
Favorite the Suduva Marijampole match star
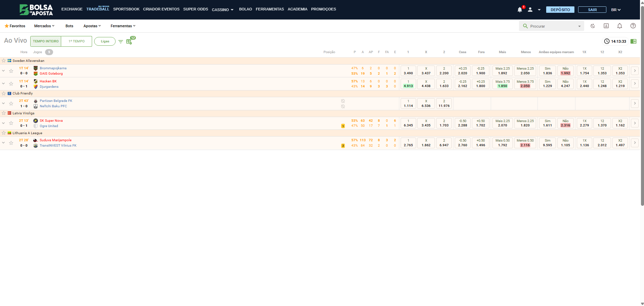(x=11, y=143)
